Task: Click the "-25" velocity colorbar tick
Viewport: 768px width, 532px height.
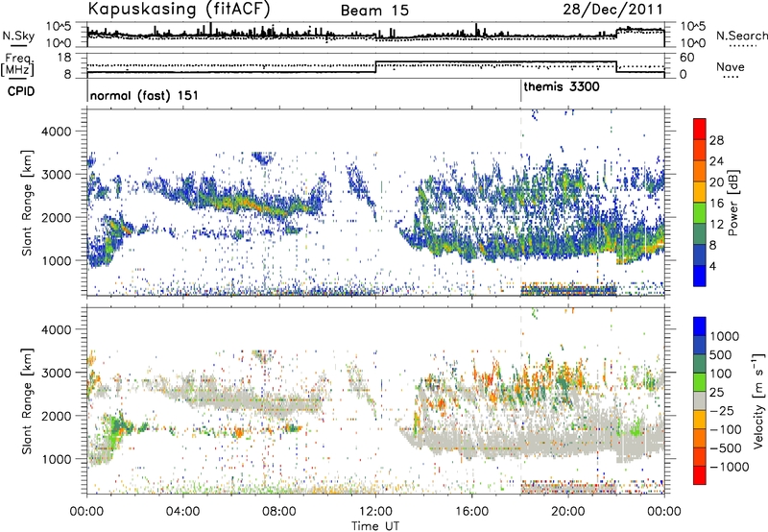Action: (x=722, y=410)
